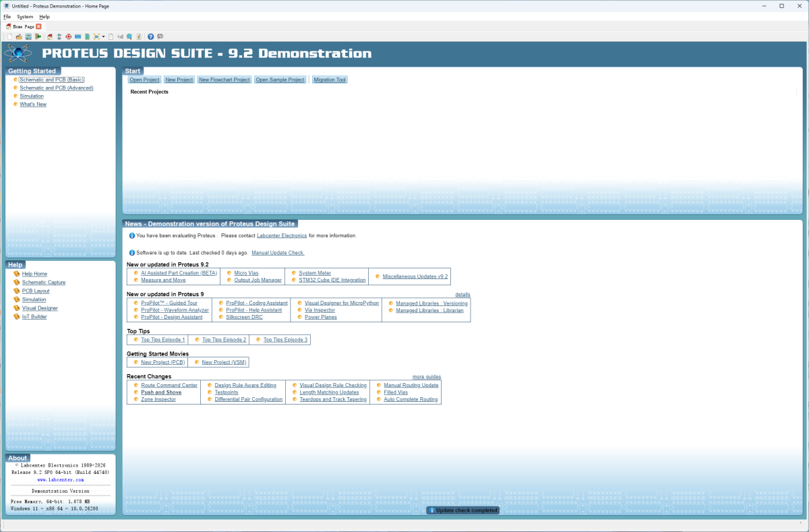Open the Gerber Viewer green toolbar icon
This screenshot has height=532, width=809.
(x=88, y=36)
